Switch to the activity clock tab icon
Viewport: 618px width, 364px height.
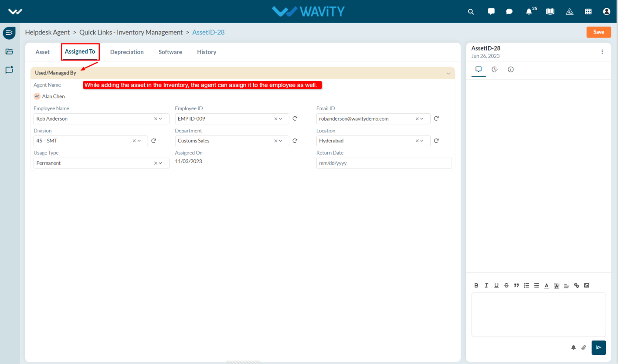pos(495,69)
